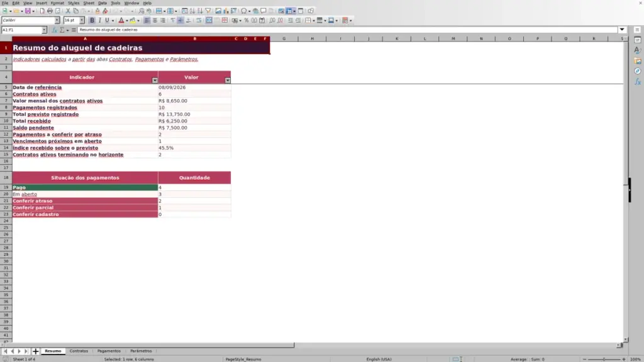Toggle bold formatting in the toolbar
Image resolution: width=644 pixels, height=362 pixels.
coord(92,20)
